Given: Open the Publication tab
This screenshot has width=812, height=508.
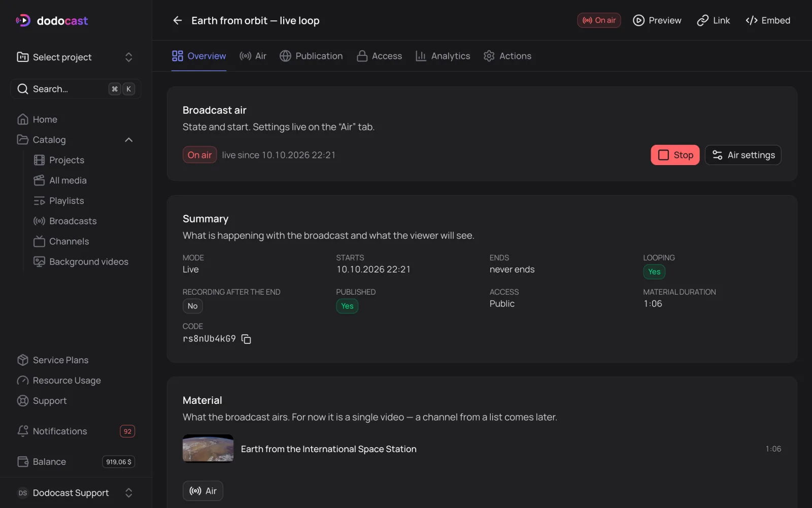Looking at the screenshot, I should [x=311, y=56].
